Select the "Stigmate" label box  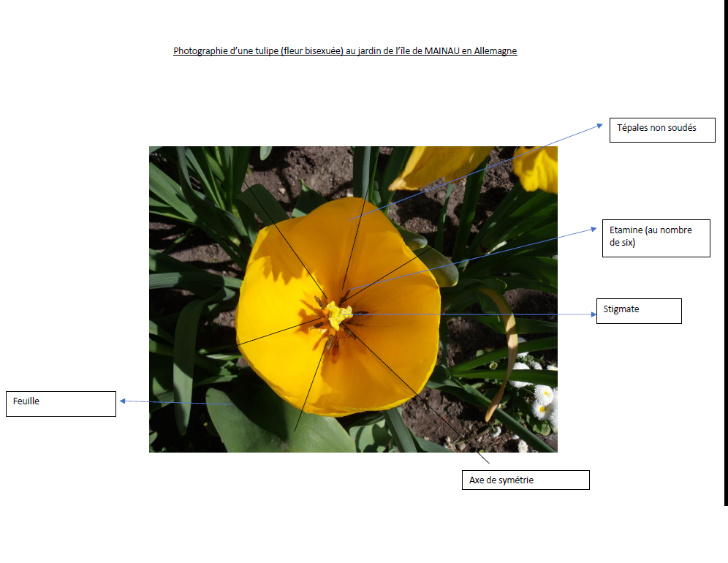tap(637, 311)
